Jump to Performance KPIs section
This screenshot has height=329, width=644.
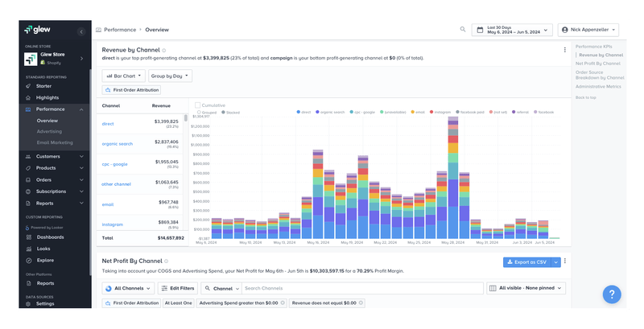pyautogui.click(x=594, y=47)
